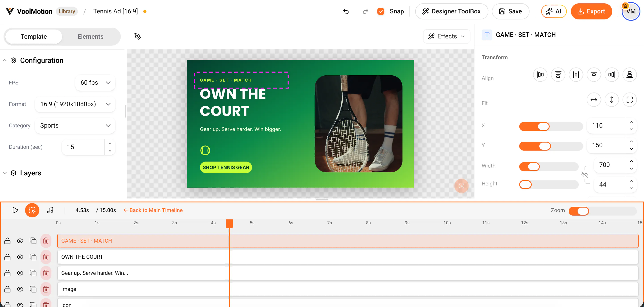Adjust the Height slider

point(549,185)
